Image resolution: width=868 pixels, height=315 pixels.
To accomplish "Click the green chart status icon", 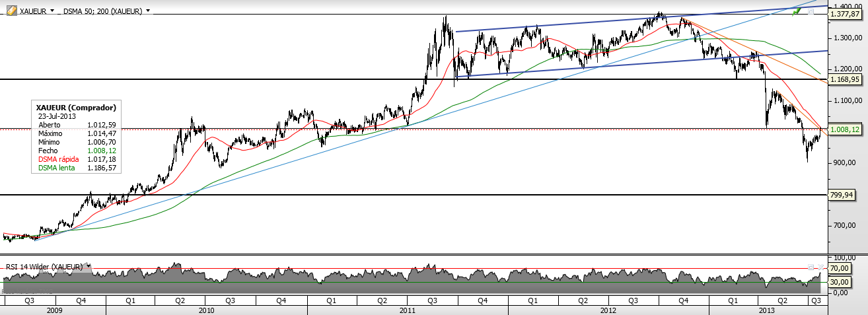I will tap(797, 11).
